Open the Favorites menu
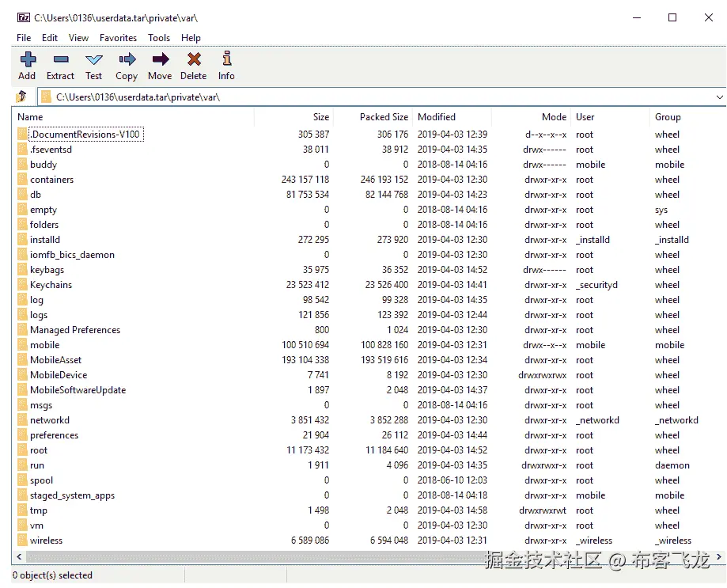This screenshot has height=588, width=727. click(118, 38)
